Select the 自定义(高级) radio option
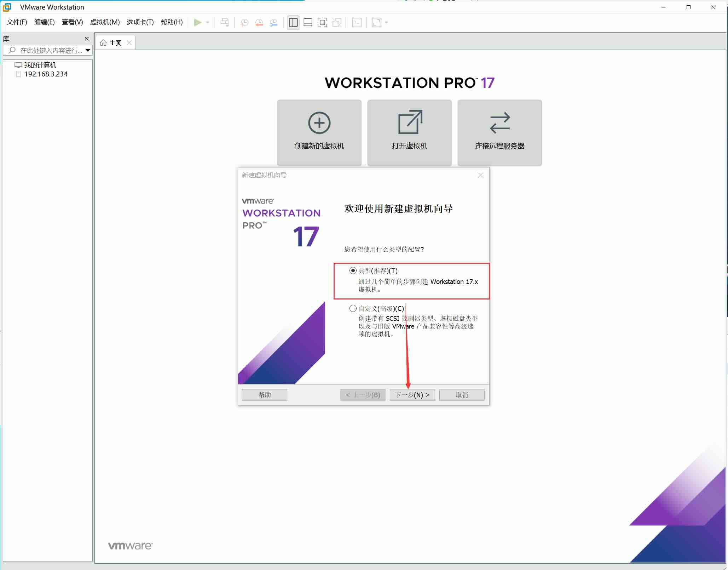The image size is (728, 570). [x=353, y=309]
